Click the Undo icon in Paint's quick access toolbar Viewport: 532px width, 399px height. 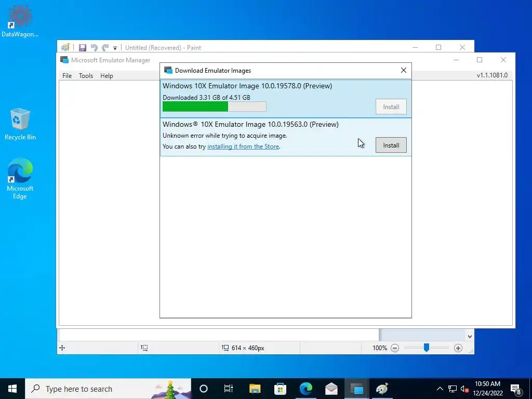click(94, 47)
